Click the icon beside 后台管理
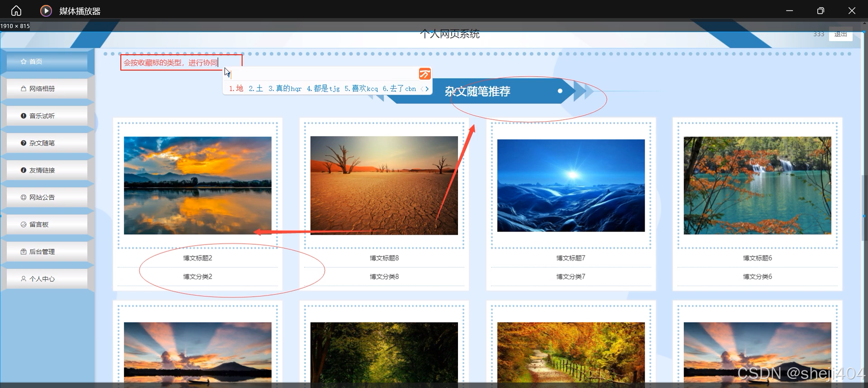Image resolution: width=868 pixels, height=388 pixels. (x=24, y=251)
